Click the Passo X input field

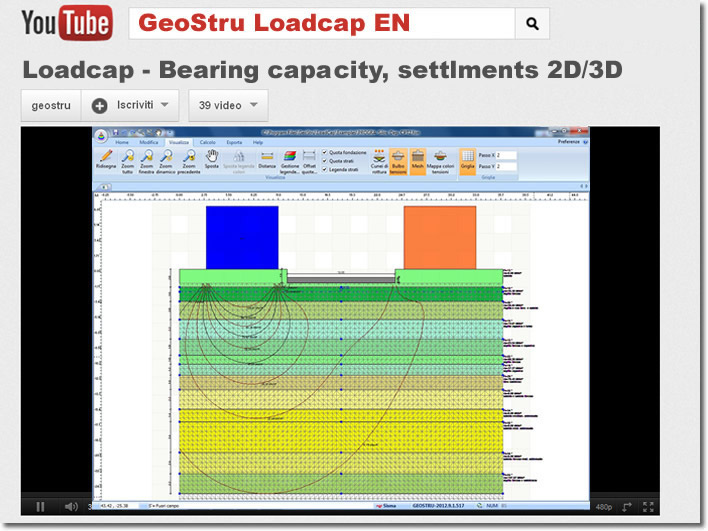pos(506,155)
